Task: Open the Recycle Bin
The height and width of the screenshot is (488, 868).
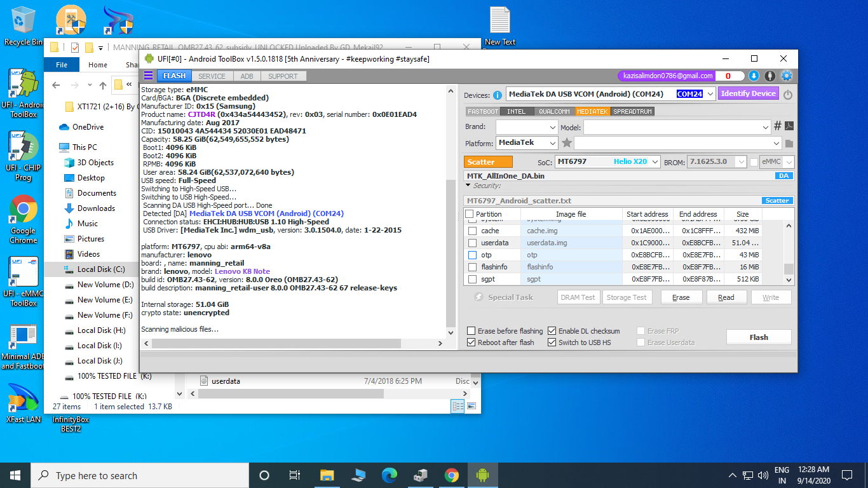Action: pos(23,25)
